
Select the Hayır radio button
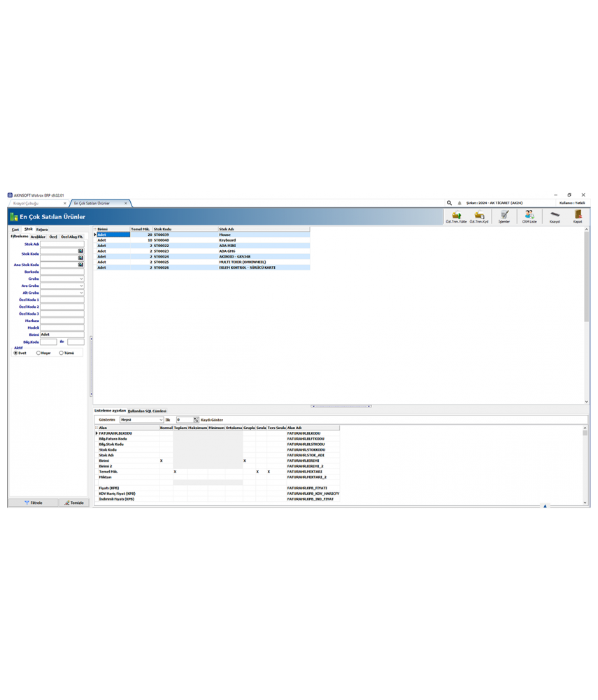click(38, 353)
